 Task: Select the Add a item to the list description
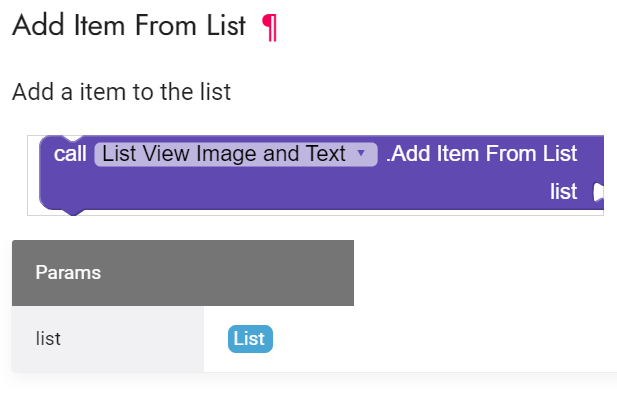point(122,92)
